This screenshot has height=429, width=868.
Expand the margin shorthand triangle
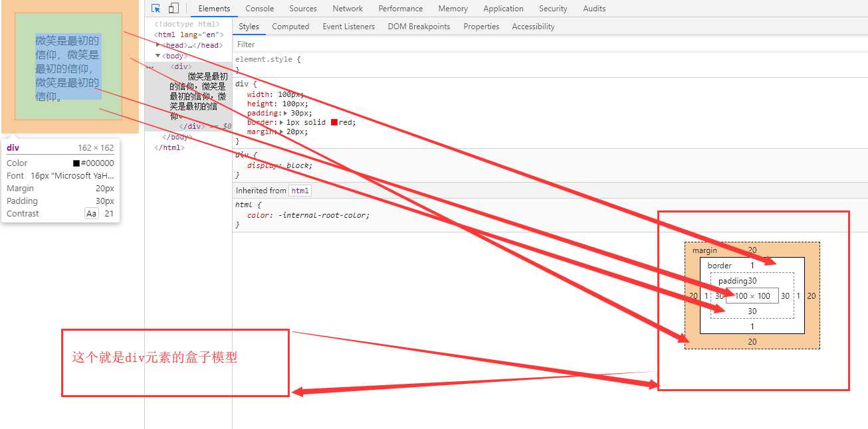[281, 131]
